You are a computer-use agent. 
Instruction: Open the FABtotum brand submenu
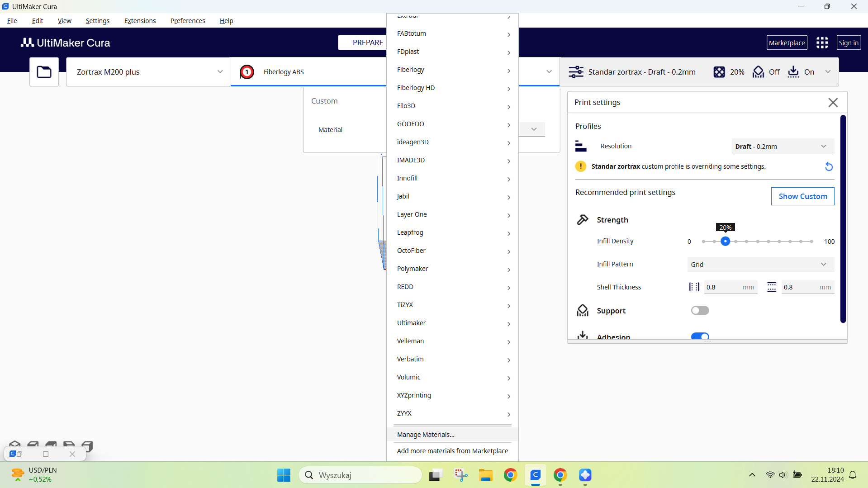pyautogui.click(x=453, y=33)
